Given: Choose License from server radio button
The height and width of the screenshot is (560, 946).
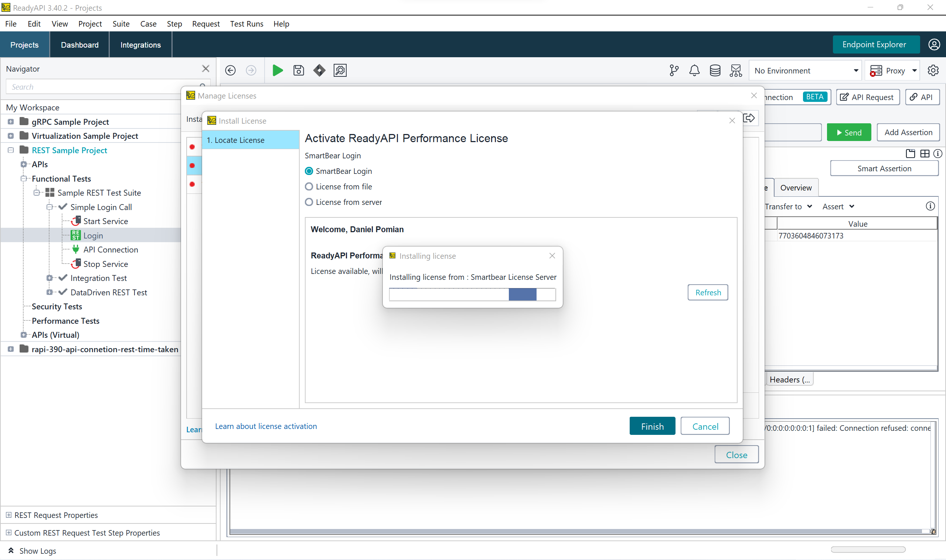Looking at the screenshot, I should tap(309, 202).
